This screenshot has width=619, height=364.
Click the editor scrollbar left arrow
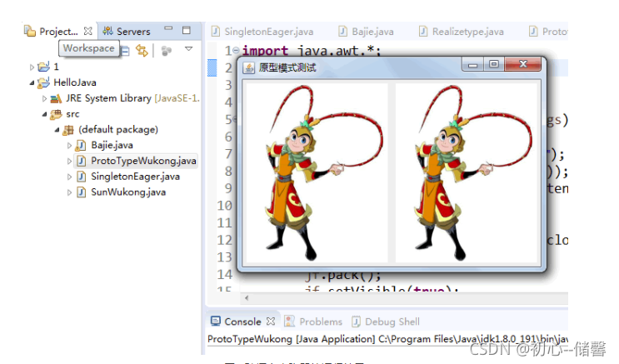click(x=247, y=297)
